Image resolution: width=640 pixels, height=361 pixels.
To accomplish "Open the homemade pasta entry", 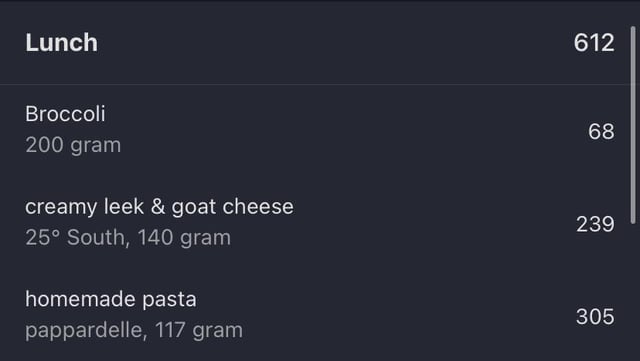I will (315, 315).
